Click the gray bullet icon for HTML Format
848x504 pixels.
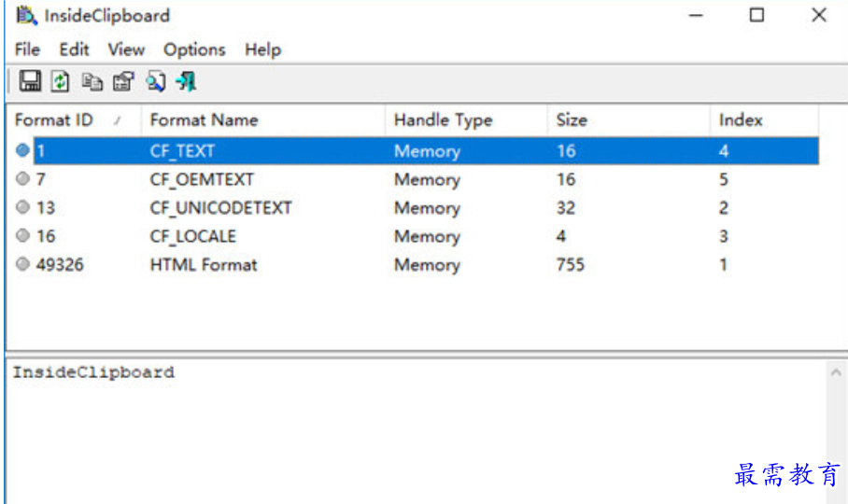point(22,264)
